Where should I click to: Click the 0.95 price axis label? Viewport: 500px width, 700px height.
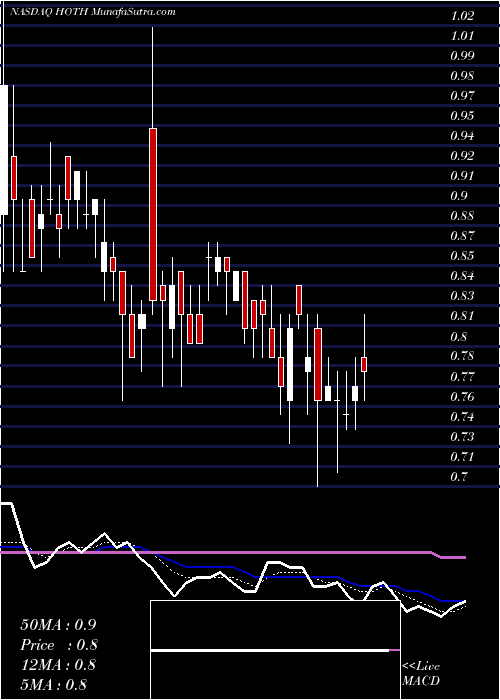[x=461, y=116]
